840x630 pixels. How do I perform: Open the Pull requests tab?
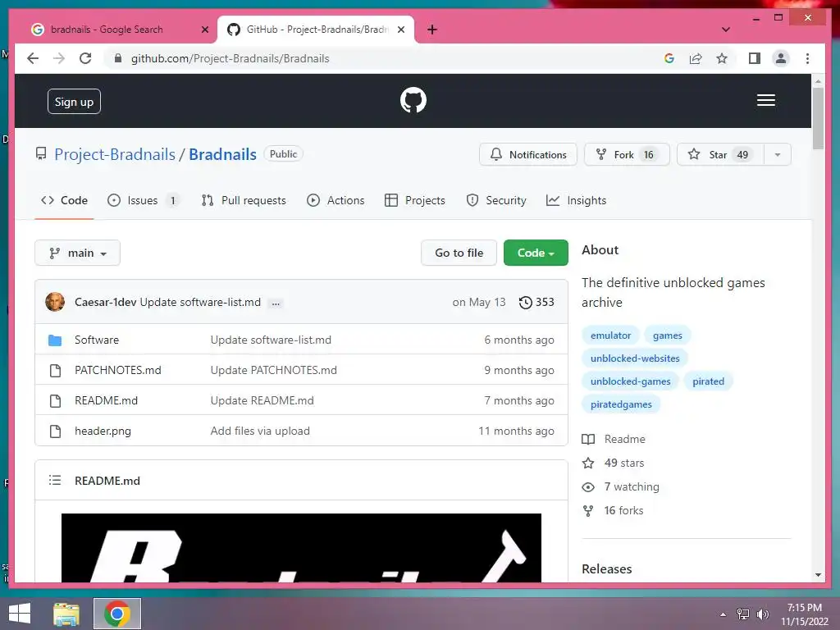[x=244, y=200]
